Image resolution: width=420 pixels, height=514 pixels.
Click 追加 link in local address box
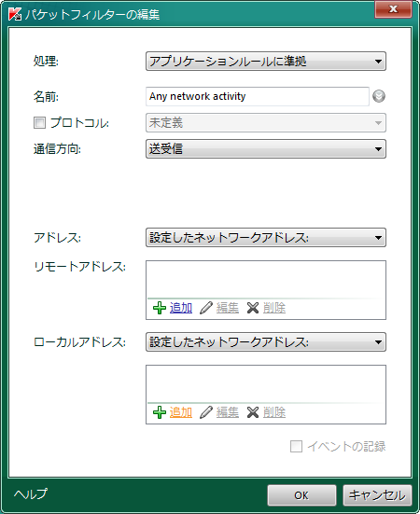tap(181, 412)
